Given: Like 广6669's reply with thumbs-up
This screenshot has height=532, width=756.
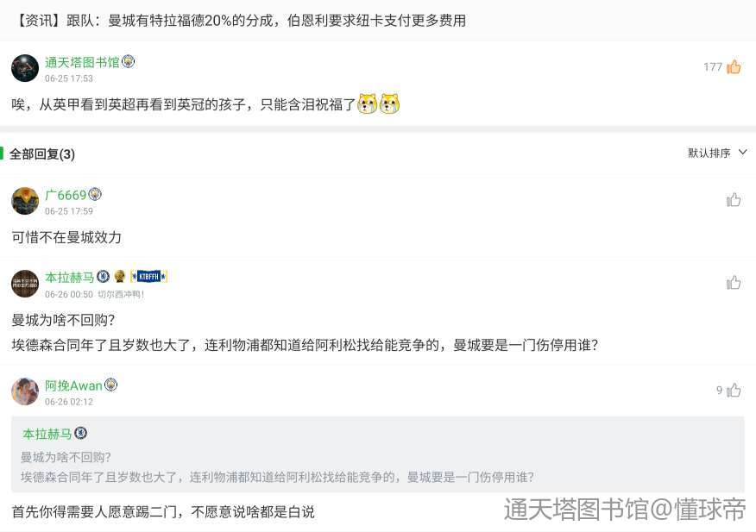Looking at the screenshot, I should pyautogui.click(x=734, y=199).
